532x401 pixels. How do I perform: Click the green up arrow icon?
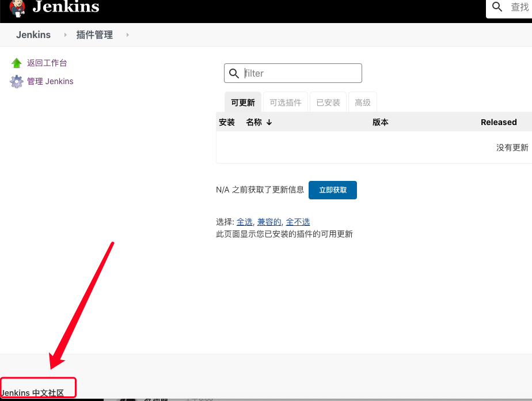[x=16, y=63]
